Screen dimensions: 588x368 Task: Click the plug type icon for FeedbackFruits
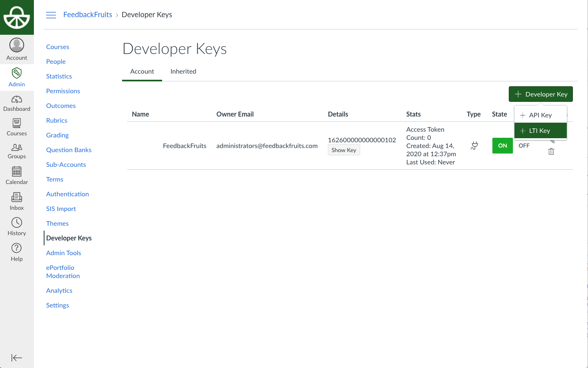pyautogui.click(x=474, y=146)
